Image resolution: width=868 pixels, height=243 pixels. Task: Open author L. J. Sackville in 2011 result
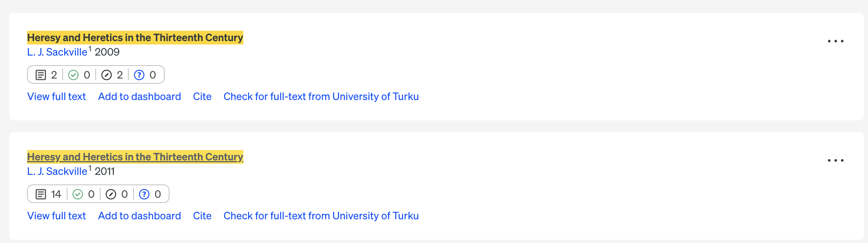pyautogui.click(x=57, y=172)
